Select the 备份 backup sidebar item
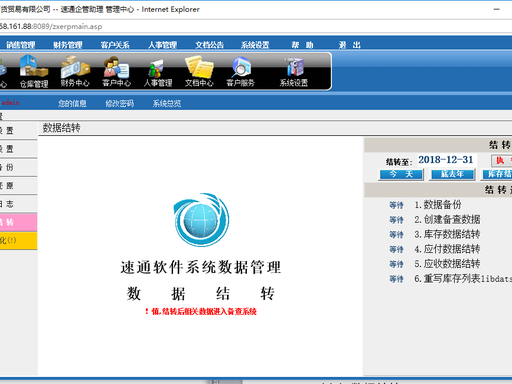The image size is (512, 384). tap(18, 167)
